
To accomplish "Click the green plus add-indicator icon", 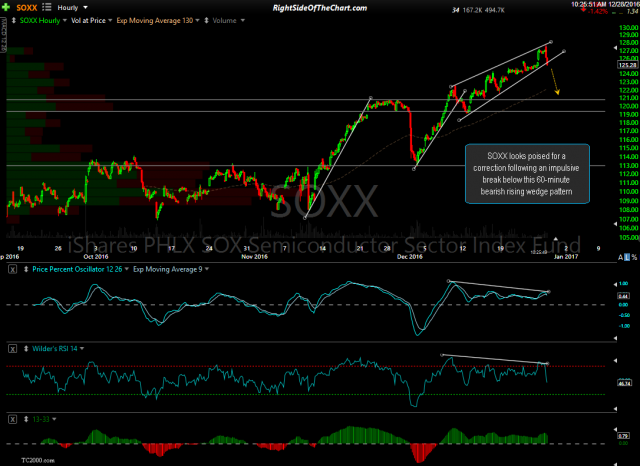I will (6, 7).
